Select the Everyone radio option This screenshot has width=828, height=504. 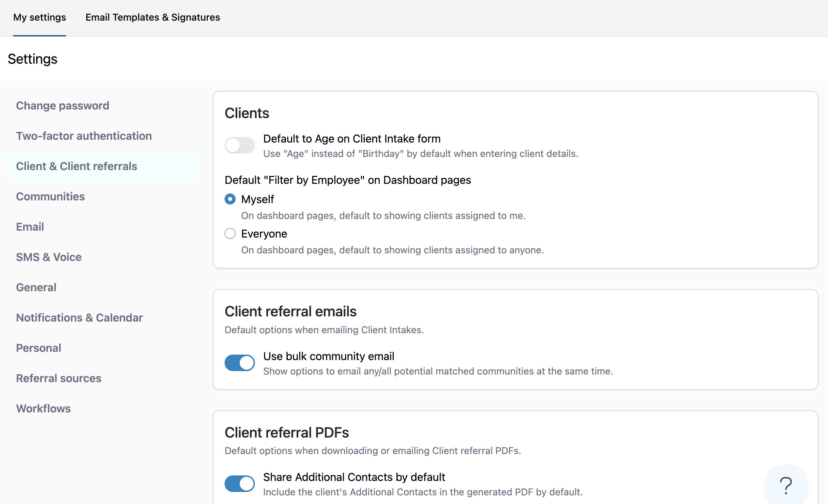click(x=230, y=233)
